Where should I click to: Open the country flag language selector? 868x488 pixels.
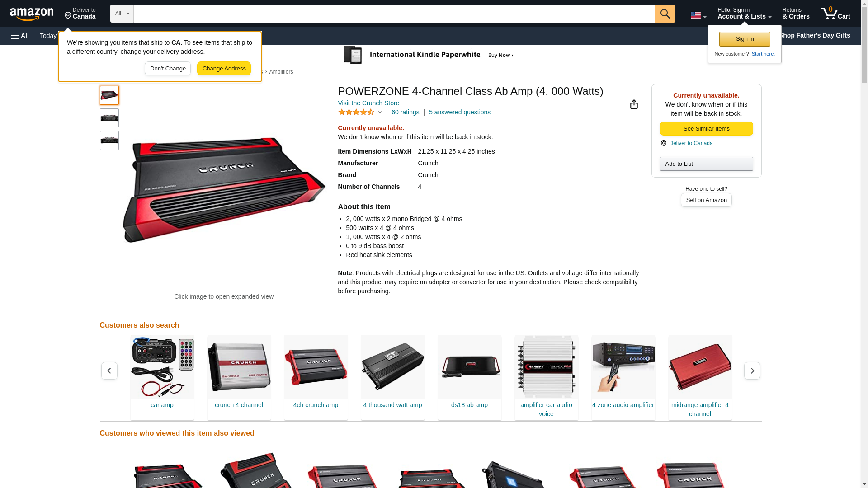pos(698,15)
